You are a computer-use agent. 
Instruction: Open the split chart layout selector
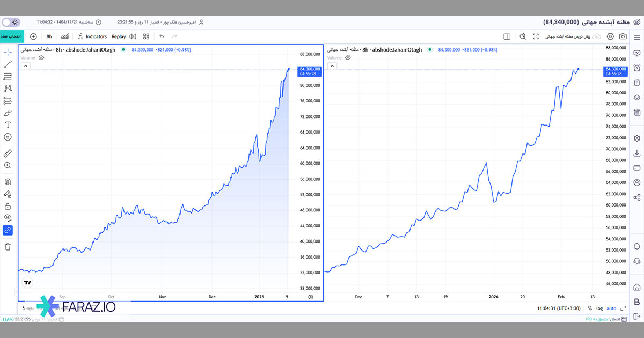tap(507, 36)
